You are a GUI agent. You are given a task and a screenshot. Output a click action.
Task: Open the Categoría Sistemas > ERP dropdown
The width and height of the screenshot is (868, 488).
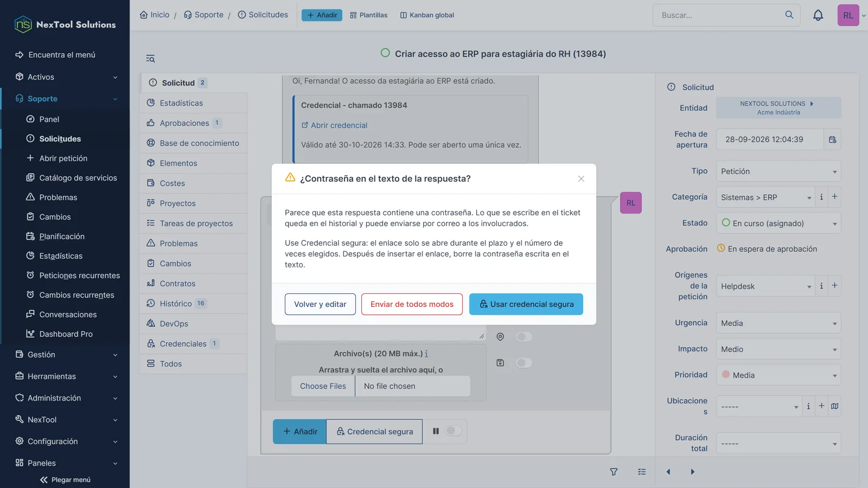[765, 197]
